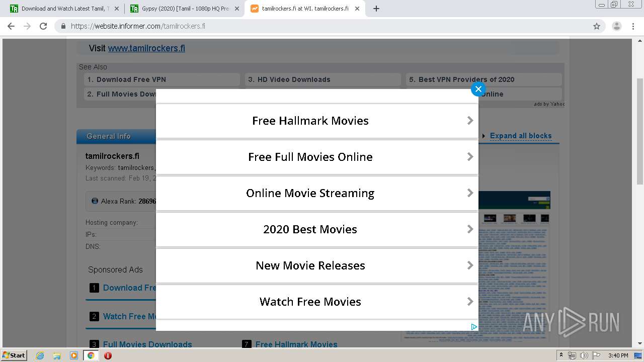
Task: Open the Free Hallmark Movies ad row
Action: 317,121
